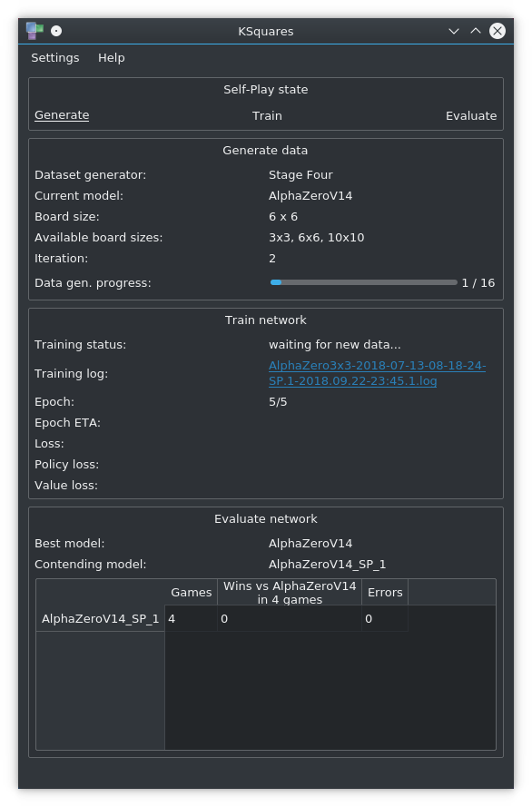Screen dimensions: 532x807
Task: Click the Iteration value 2
Action: [x=272, y=259]
